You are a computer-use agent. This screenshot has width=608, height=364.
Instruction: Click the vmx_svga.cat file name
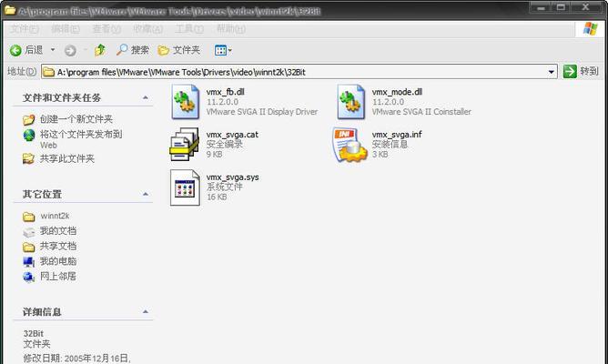pos(232,135)
